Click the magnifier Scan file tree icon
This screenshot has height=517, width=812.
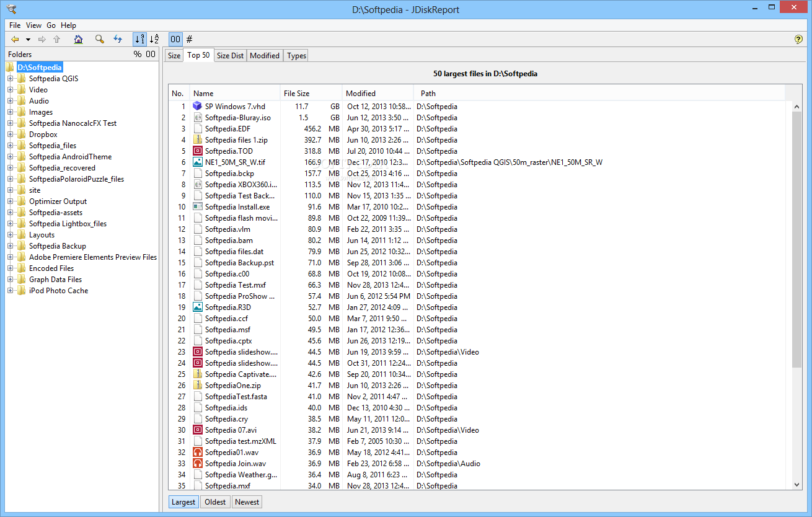pos(99,39)
